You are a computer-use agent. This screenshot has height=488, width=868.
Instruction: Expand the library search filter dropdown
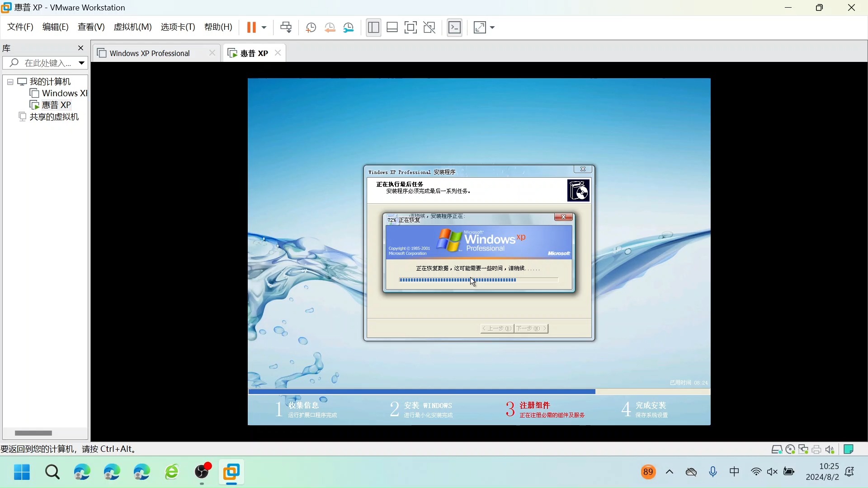point(81,63)
